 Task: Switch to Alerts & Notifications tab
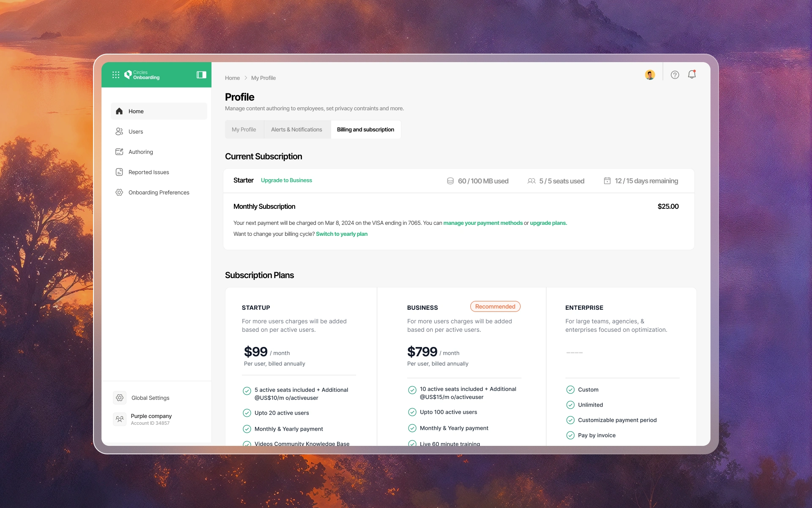click(x=296, y=130)
